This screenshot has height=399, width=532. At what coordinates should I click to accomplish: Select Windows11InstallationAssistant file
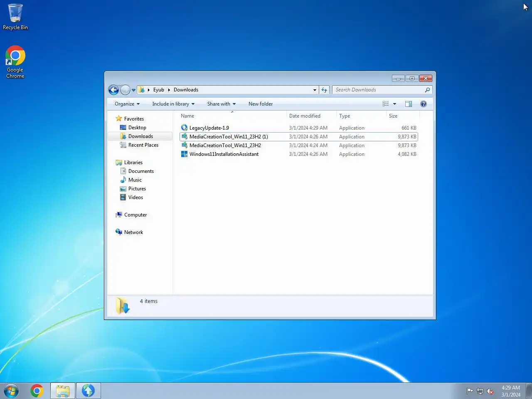pos(224,154)
